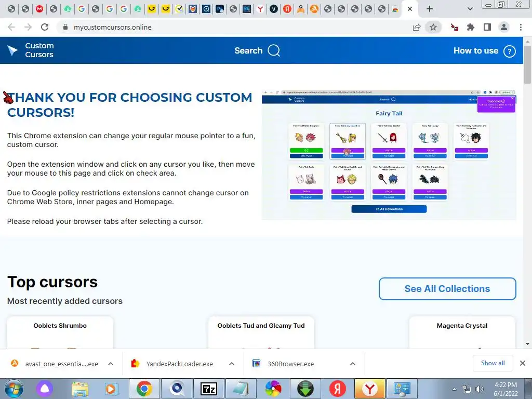The width and height of the screenshot is (532, 399).
Task: Switch to Chrome in the taskbar
Action: click(144, 389)
